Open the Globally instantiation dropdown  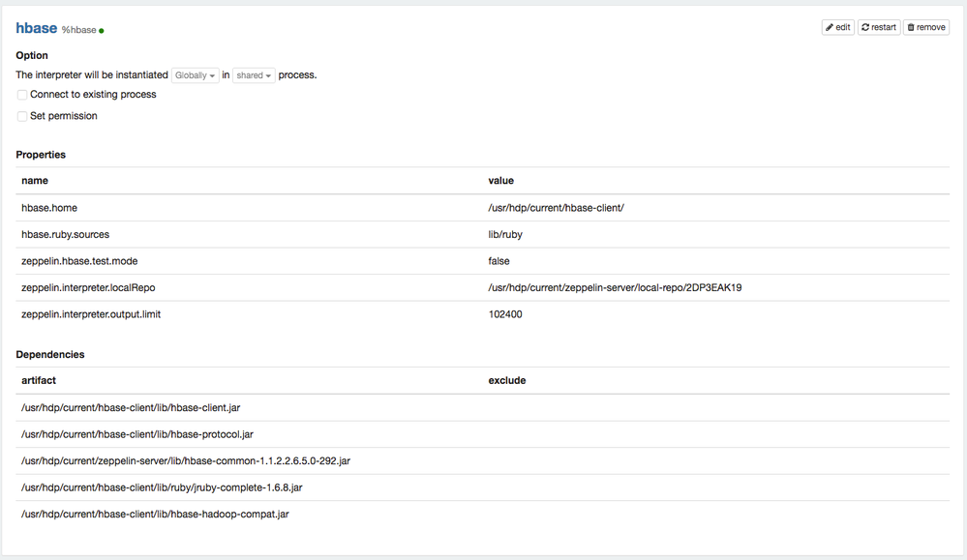point(195,75)
